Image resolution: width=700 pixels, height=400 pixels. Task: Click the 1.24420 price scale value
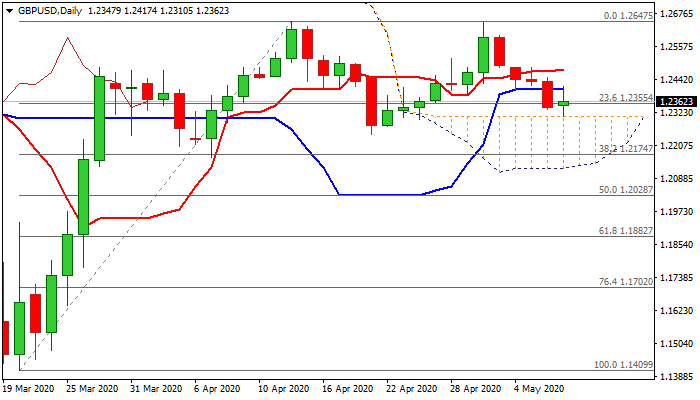pos(677,80)
